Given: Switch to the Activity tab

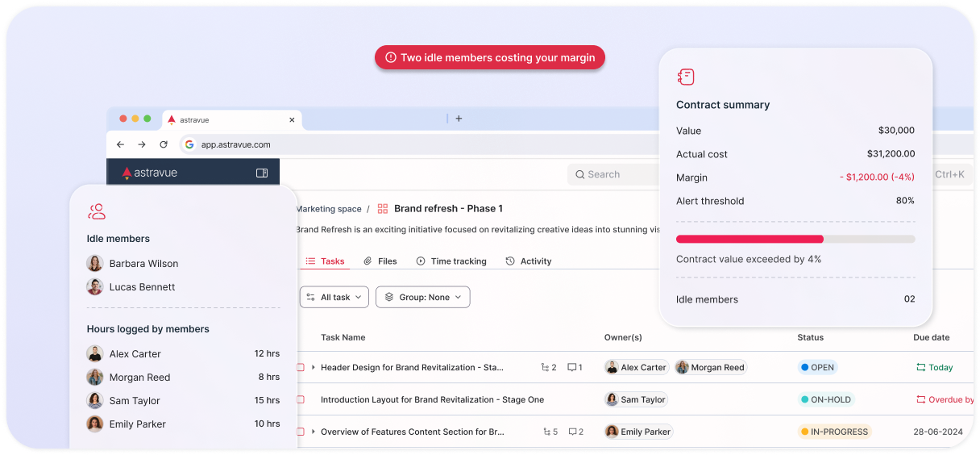Looking at the screenshot, I should (529, 261).
